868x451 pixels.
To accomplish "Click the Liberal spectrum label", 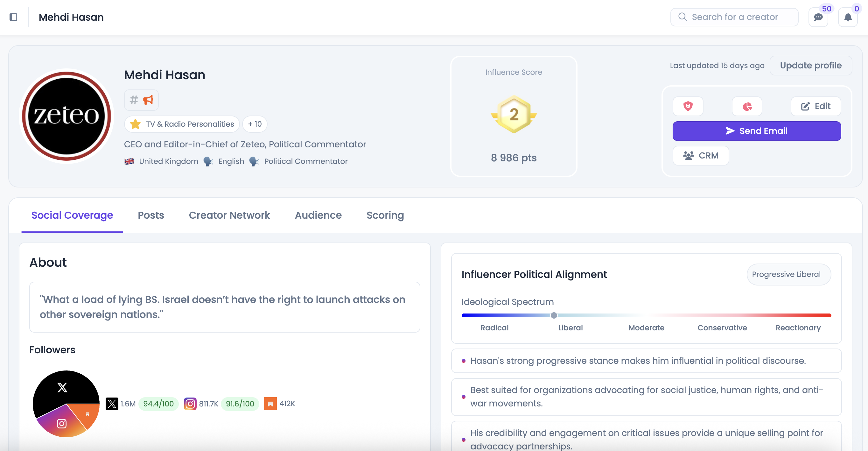I will (x=570, y=328).
